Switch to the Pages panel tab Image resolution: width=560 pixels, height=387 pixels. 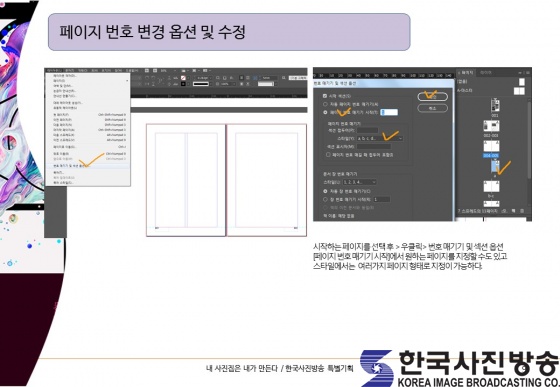pos(466,72)
